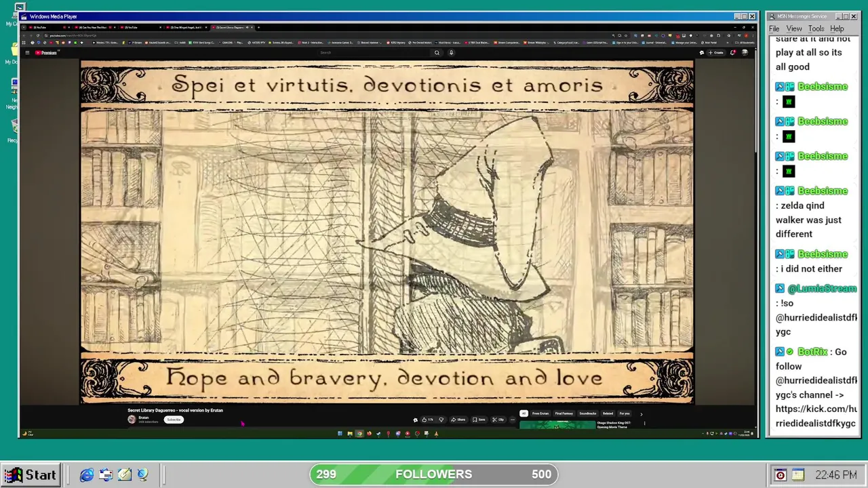Screen dimensions: 868x488
Task: Click the fourth quick launch icon beside notepad
Action: 142,475
